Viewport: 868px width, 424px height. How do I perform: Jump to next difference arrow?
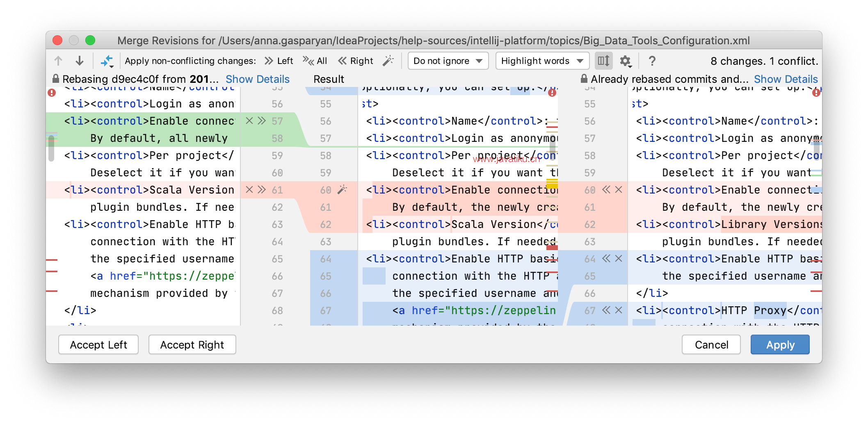tap(80, 61)
